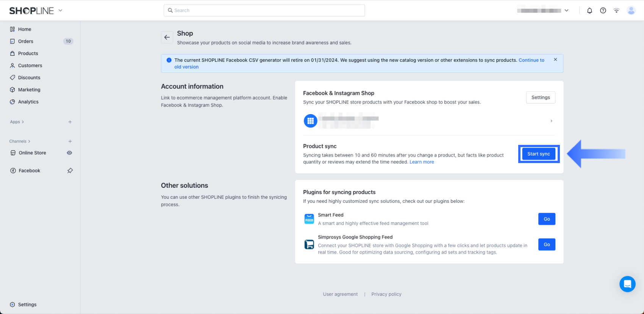This screenshot has width=644, height=314.
Task: Go back with the arrow button
Action: pos(167,37)
